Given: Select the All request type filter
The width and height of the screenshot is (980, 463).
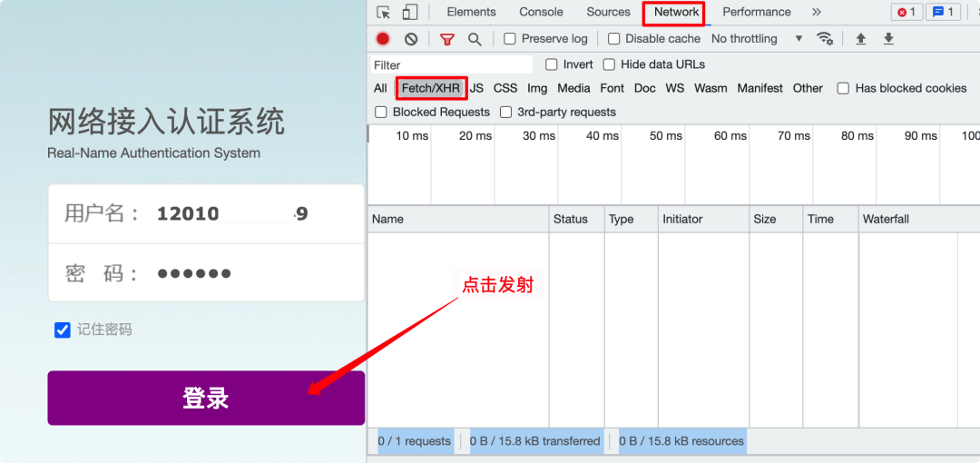Looking at the screenshot, I should 380,88.
